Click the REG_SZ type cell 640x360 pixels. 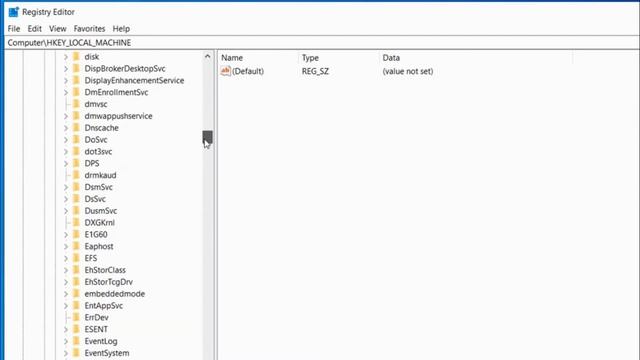pyautogui.click(x=316, y=71)
